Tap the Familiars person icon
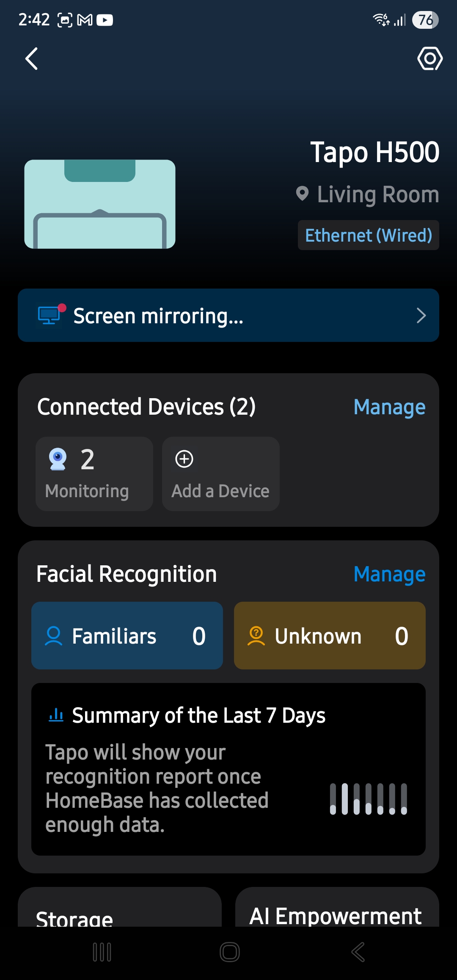The height and width of the screenshot is (980, 457). [54, 636]
